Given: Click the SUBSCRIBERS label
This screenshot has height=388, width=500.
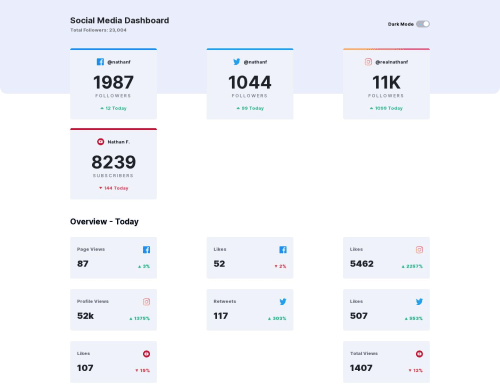Looking at the screenshot, I should point(113,176).
